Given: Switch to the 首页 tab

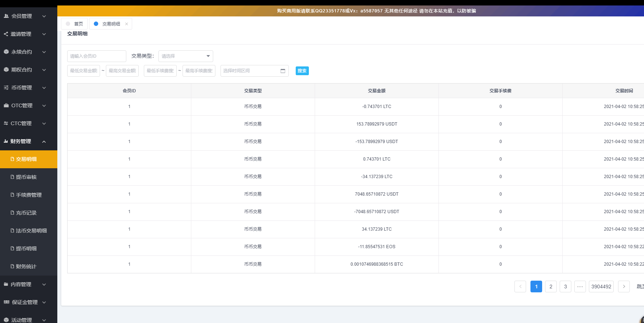Looking at the screenshot, I should (x=74, y=24).
